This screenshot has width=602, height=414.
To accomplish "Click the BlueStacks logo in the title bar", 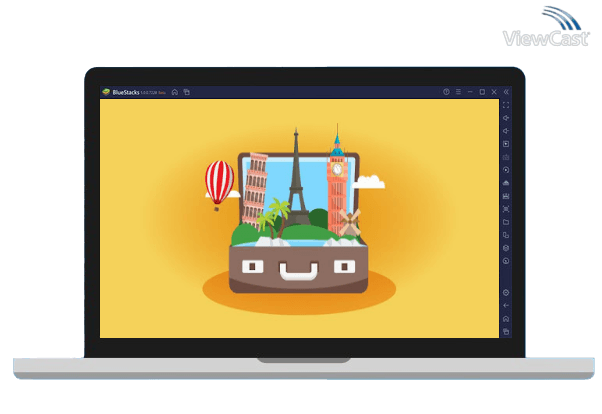I will (x=106, y=92).
